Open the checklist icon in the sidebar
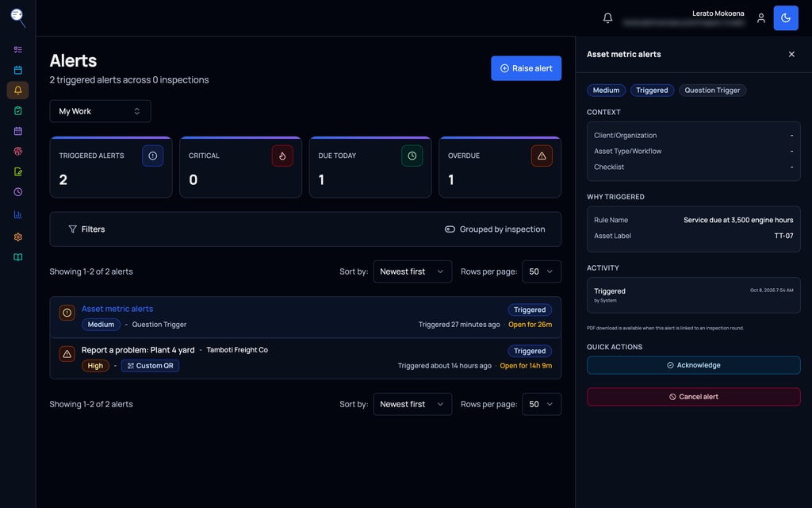812x508 pixels. coord(18,50)
